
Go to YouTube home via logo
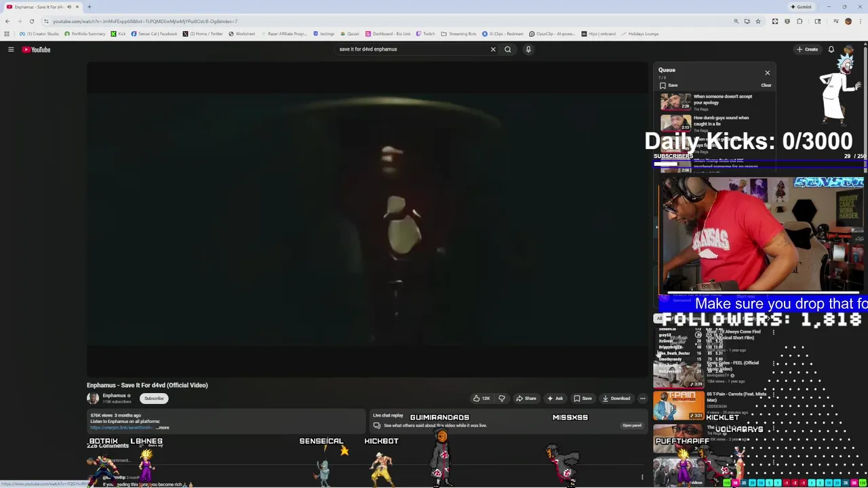click(x=36, y=49)
